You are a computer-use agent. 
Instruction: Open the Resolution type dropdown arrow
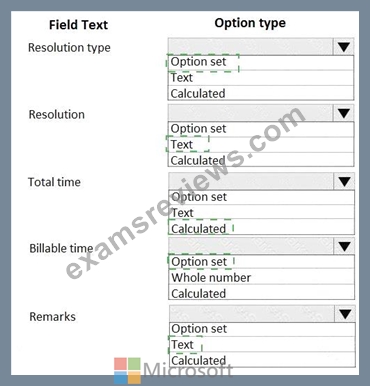343,47
